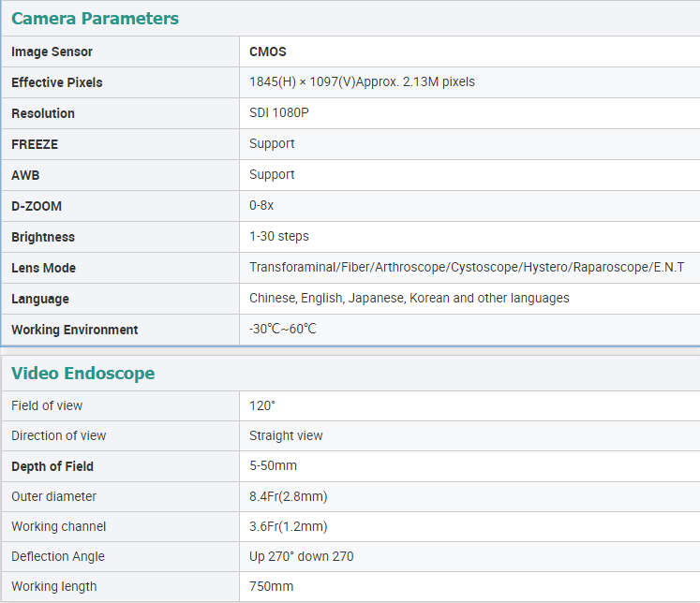Click the D-ZOOM row label

click(37, 206)
